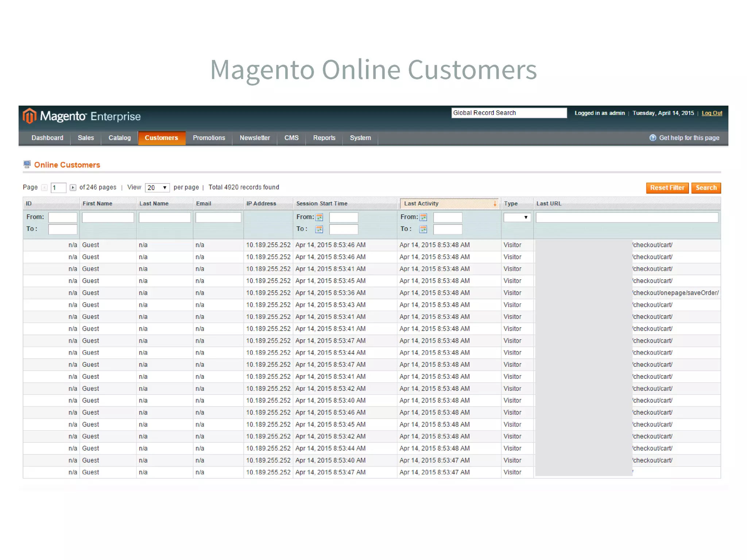This screenshot has width=747, height=560.
Task: Open Last Activity To calendar picker
Action: pos(423,229)
